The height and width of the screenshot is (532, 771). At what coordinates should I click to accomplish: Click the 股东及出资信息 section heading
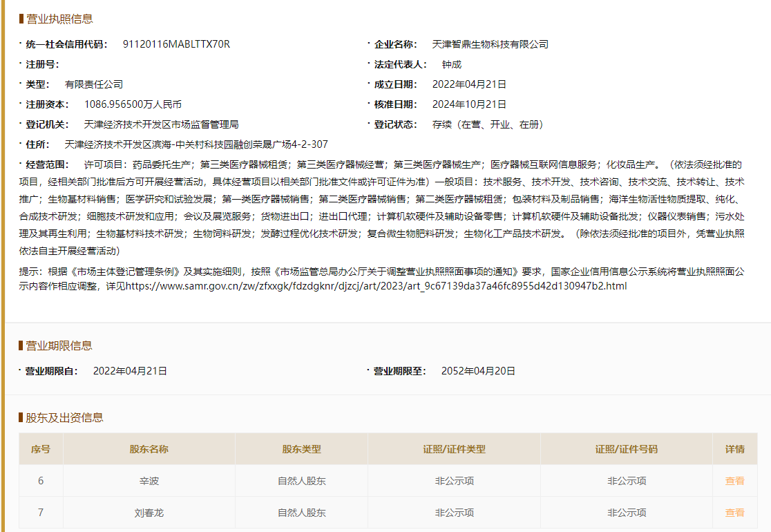click(x=64, y=418)
